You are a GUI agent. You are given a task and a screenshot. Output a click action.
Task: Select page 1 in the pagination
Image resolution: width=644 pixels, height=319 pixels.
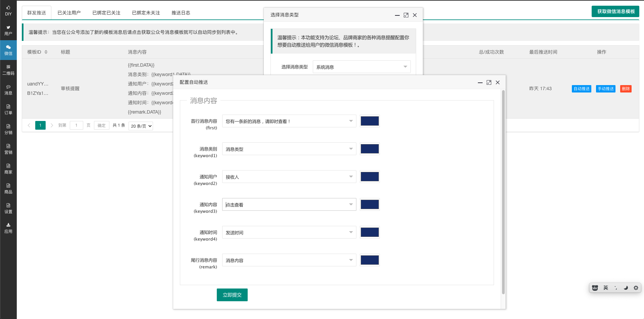click(x=40, y=125)
